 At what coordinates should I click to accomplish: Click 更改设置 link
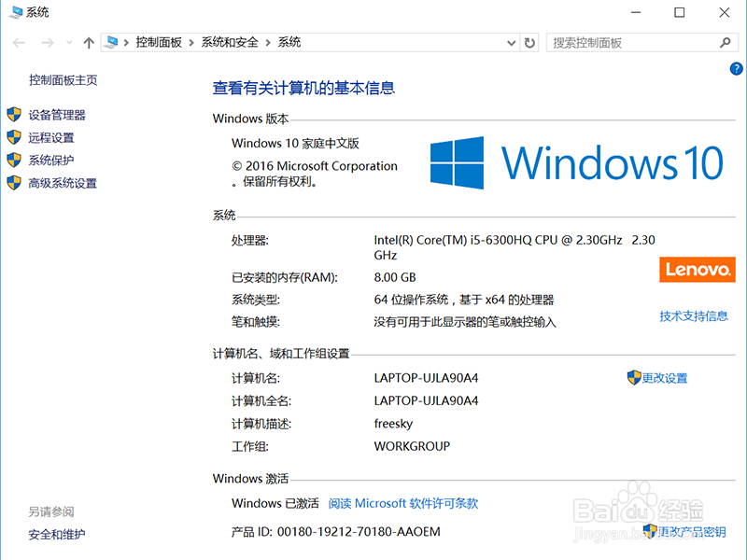point(665,378)
